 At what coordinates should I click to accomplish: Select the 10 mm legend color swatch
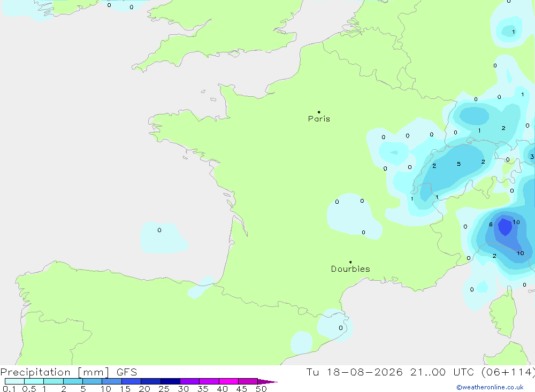(112, 381)
